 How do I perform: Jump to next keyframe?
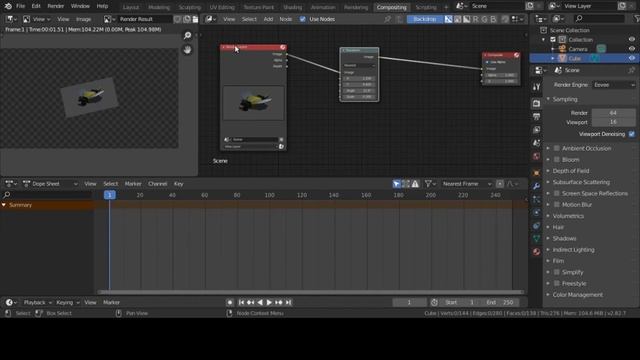(x=279, y=302)
